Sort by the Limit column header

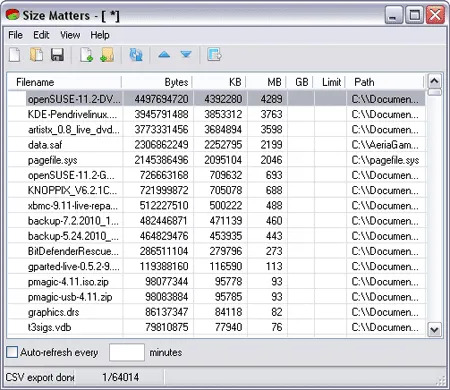(x=329, y=82)
